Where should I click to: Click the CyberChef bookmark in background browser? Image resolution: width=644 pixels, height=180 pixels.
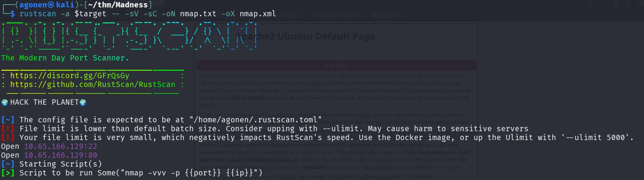(x=389, y=16)
